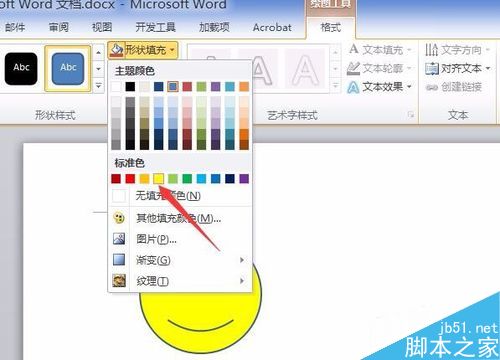Click the color palette icon for more colors
This screenshot has height=360, width=500.
coord(119,218)
